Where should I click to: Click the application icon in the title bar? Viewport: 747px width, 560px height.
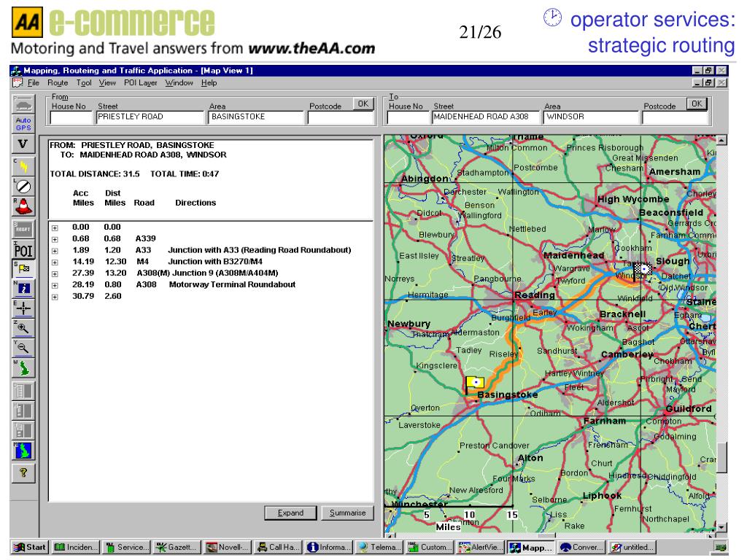tap(17, 71)
